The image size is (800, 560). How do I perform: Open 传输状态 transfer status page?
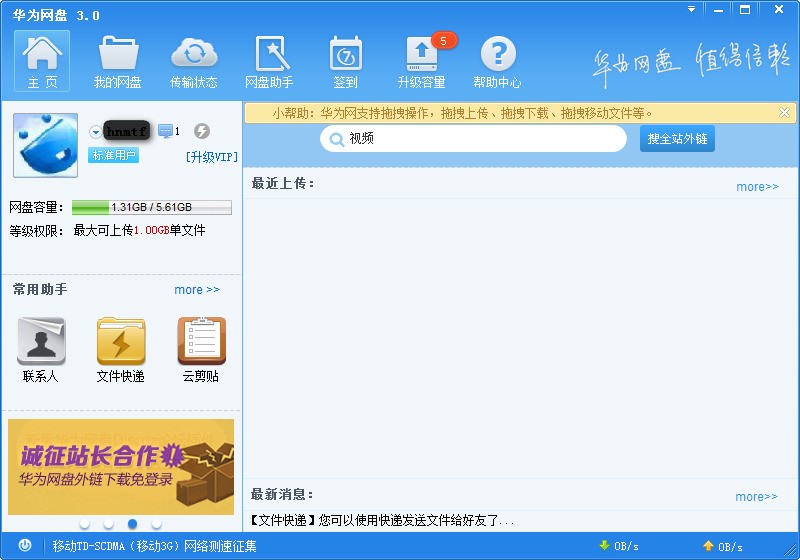pyautogui.click(x=194, y=61)
